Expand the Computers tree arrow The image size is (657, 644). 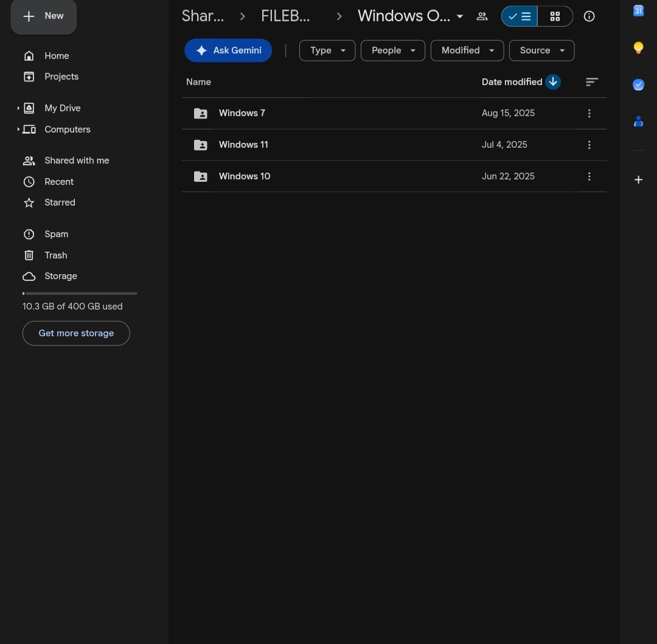pyautogui.click(x=18, y=130)
